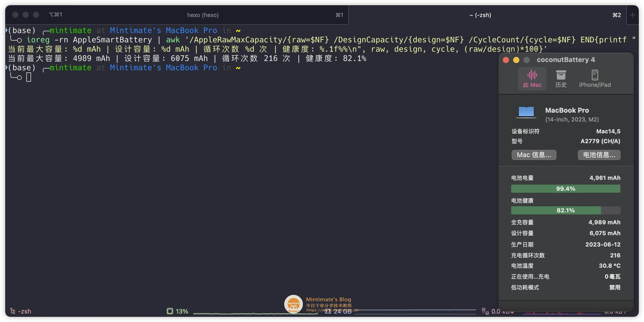The height and width of the screenshot is (322, 644).
Task: Open the 历史 history tab in coconutBattery
Action: pyautogui.click(x=561, y=79)
